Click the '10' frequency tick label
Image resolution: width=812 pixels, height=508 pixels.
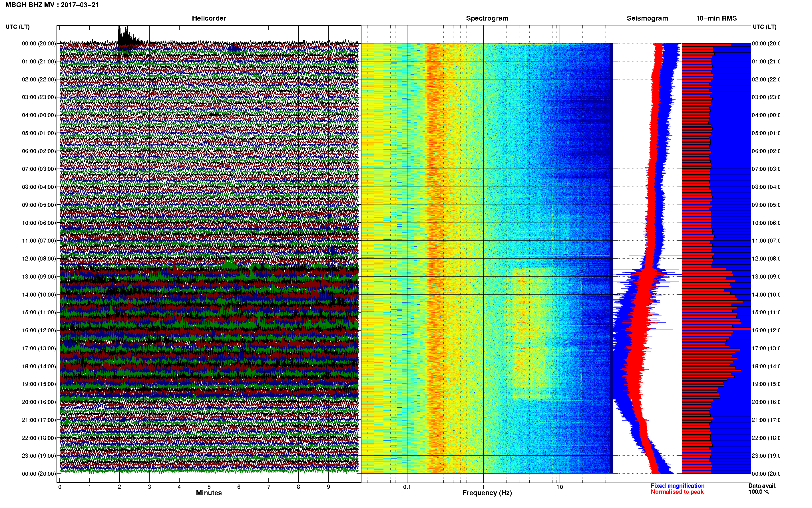(560, 487)
